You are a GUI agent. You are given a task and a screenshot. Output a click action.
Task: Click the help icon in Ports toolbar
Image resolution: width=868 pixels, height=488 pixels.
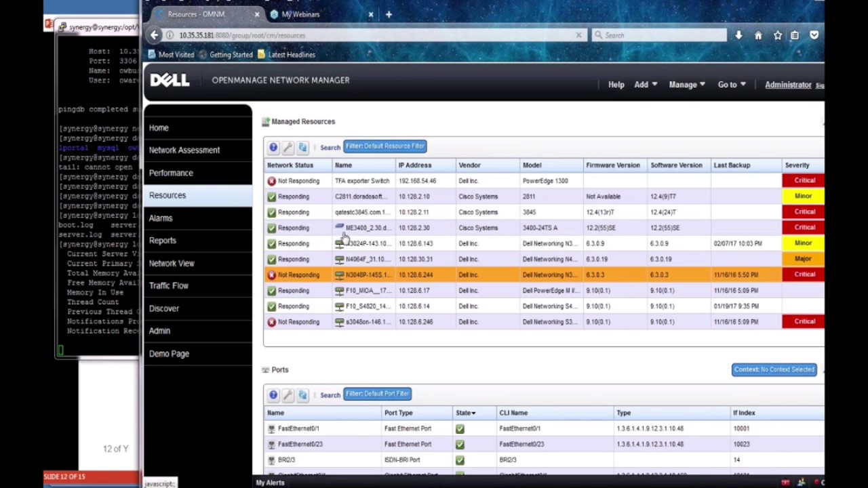click(273, 394)
